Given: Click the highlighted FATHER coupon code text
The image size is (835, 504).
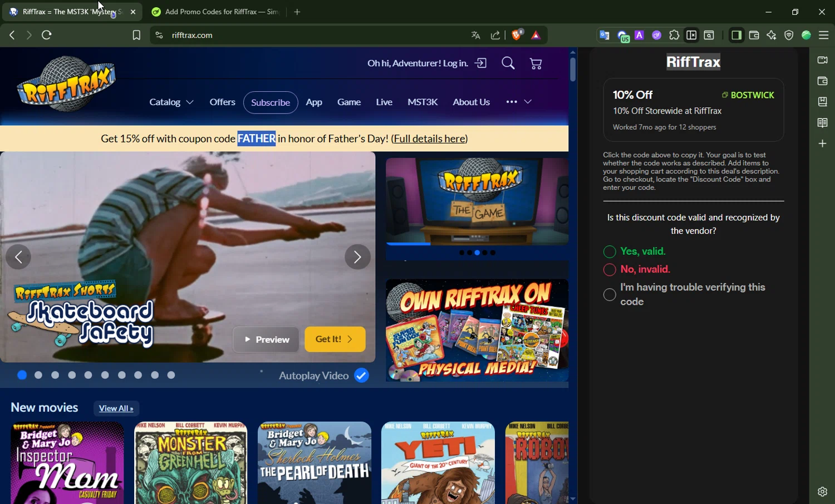Looking at the screenshot, I should [x=257, y=139].
